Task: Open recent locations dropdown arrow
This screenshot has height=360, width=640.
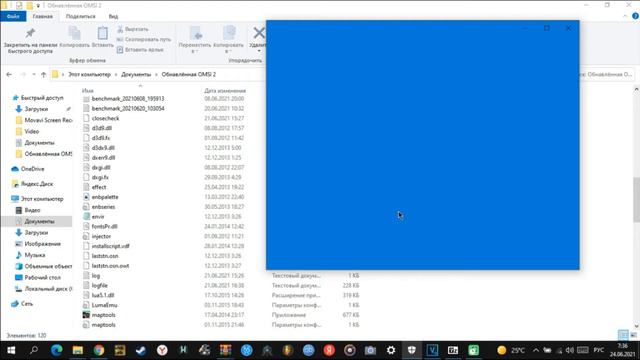Action: coord(33,74)
